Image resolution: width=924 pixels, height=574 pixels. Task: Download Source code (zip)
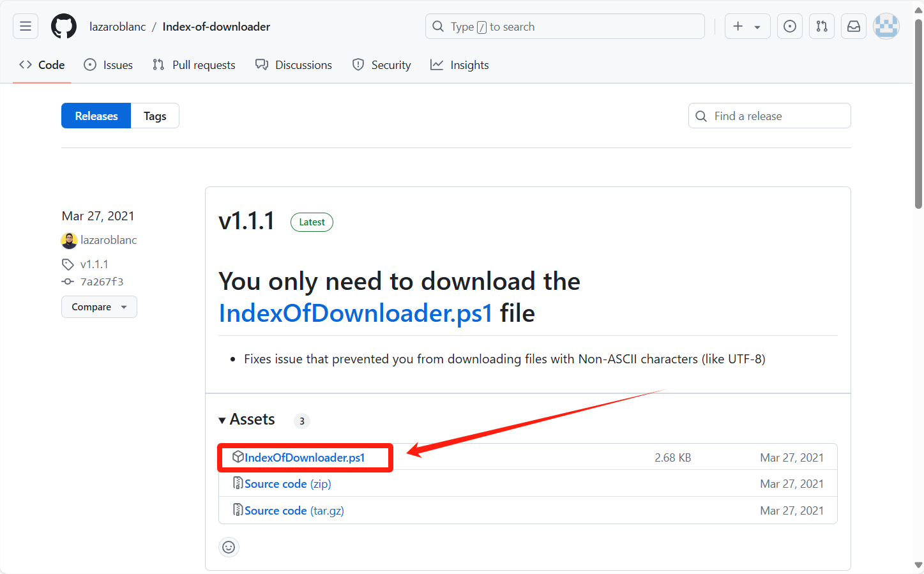tap(287, 484)
